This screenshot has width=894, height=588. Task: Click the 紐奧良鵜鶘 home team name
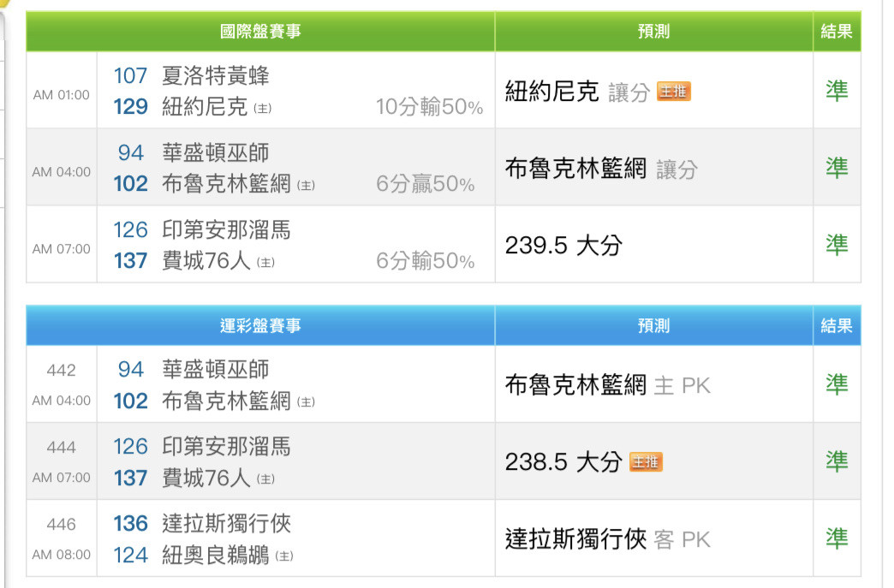tap(216, 555)
